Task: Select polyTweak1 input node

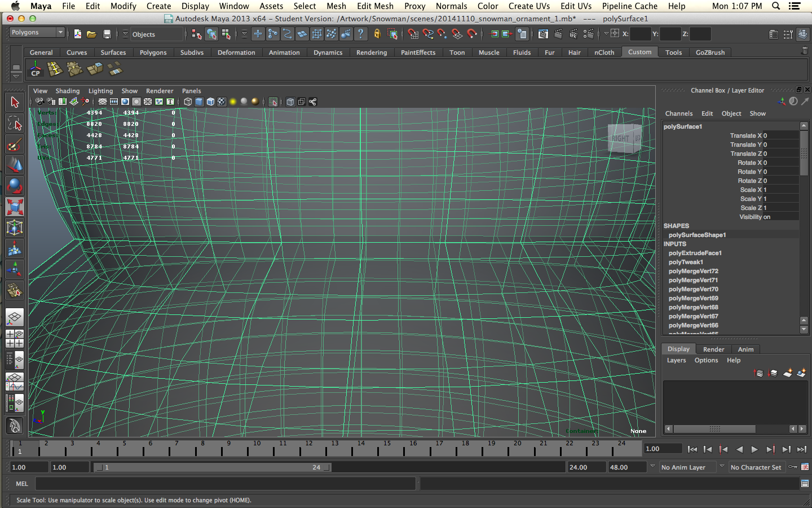Action: 686,262
